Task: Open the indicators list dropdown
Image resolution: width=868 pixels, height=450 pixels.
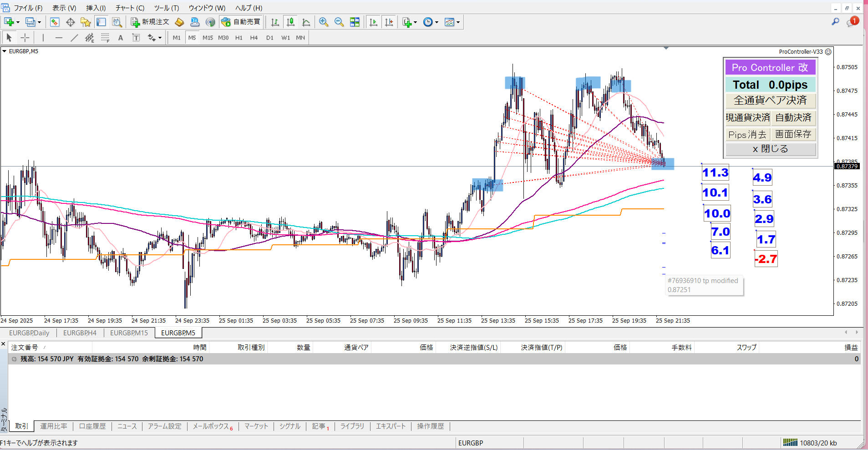Action: pyautogui.click(x=410, y=22)
